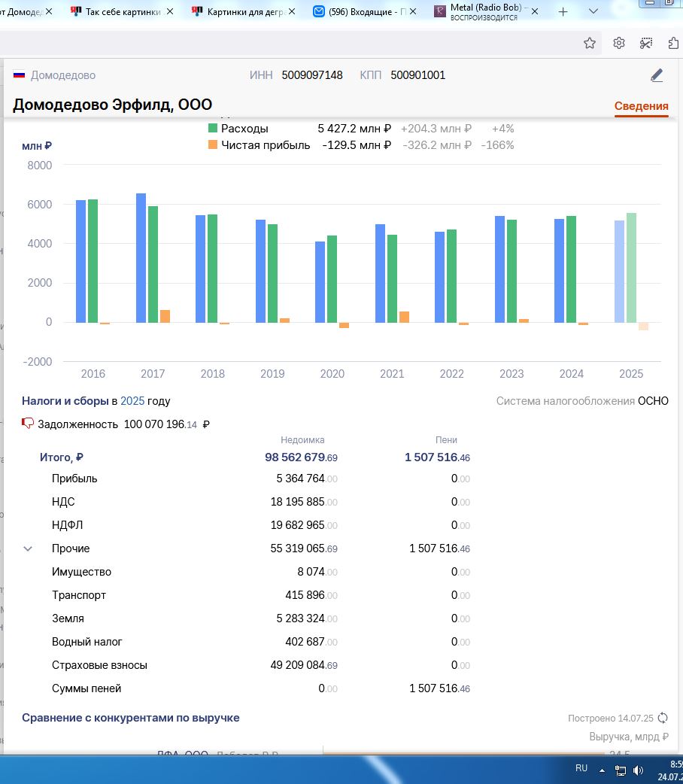Click the 2017 blue revenue bar
The height and width of the screenshot is (784, 683).
pos(141,257)
